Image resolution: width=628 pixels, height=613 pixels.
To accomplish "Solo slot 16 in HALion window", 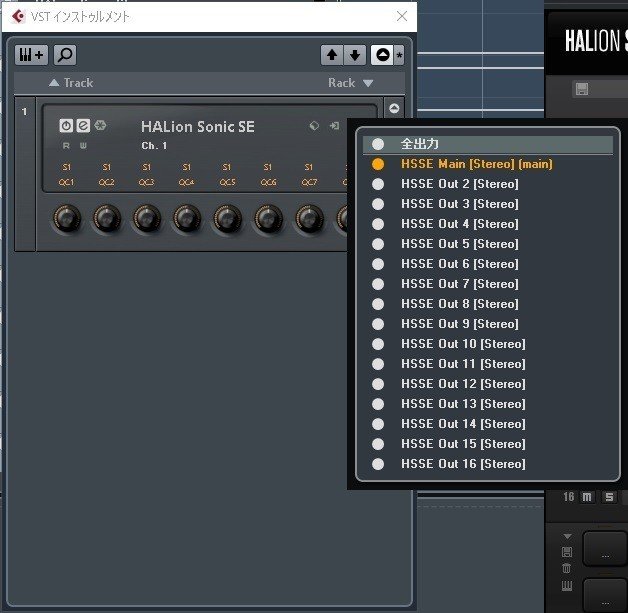I will (x=609, y=497).
